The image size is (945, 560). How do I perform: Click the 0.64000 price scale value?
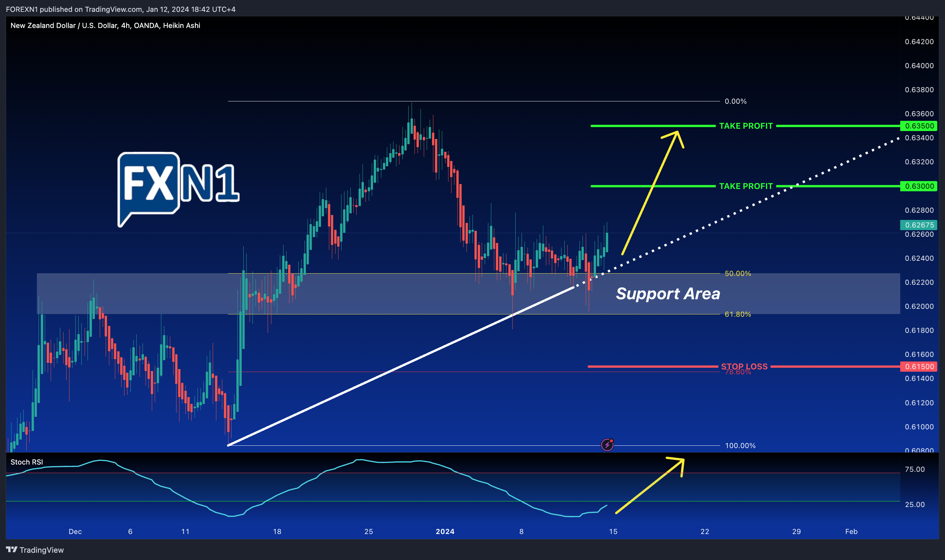pos(919,65)
